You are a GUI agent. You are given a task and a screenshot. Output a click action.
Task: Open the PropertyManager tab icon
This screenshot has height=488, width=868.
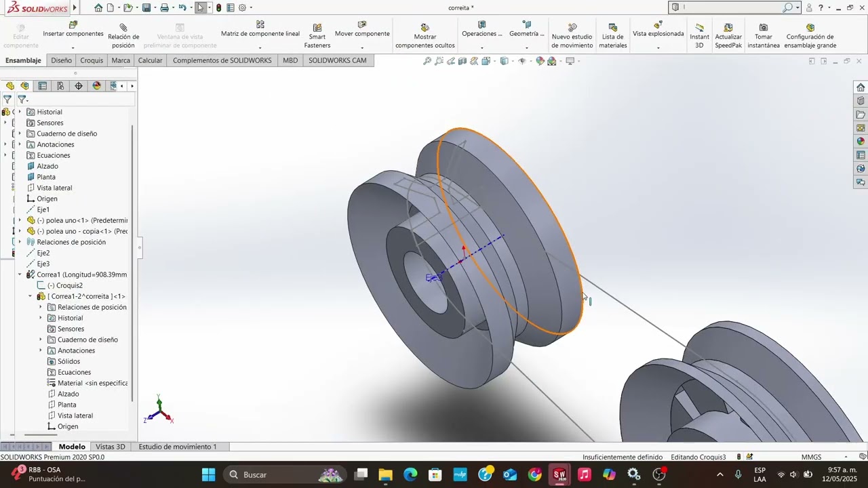[43, 86]
